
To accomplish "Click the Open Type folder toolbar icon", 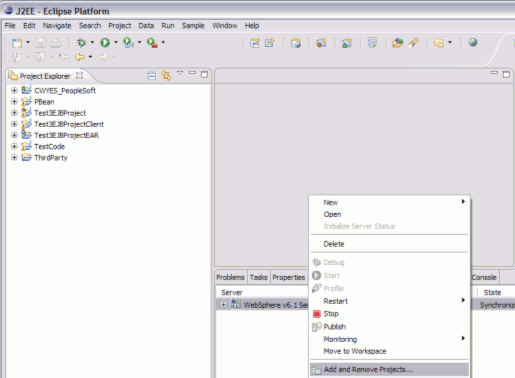I will coord(397,43).
